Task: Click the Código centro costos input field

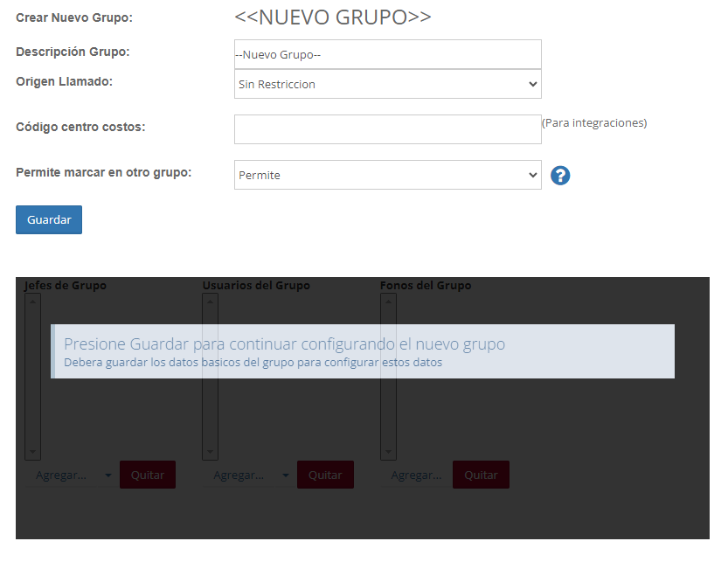Action: click(x=387, y=129)
